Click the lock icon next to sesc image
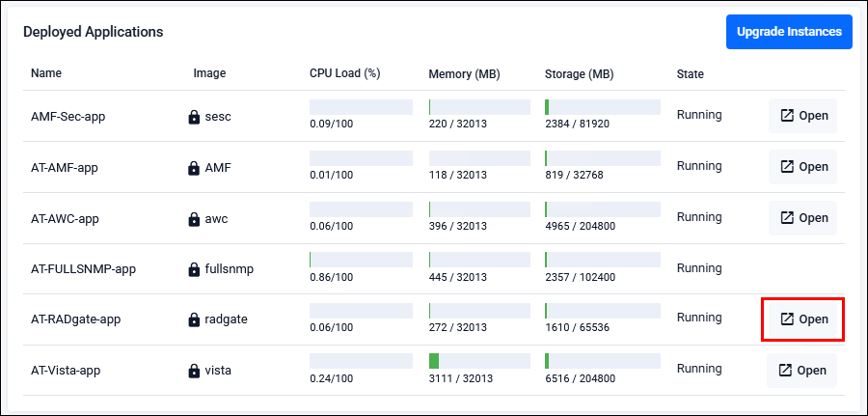The height and width of the screenshot is (416, 868). tap(194, 117)
